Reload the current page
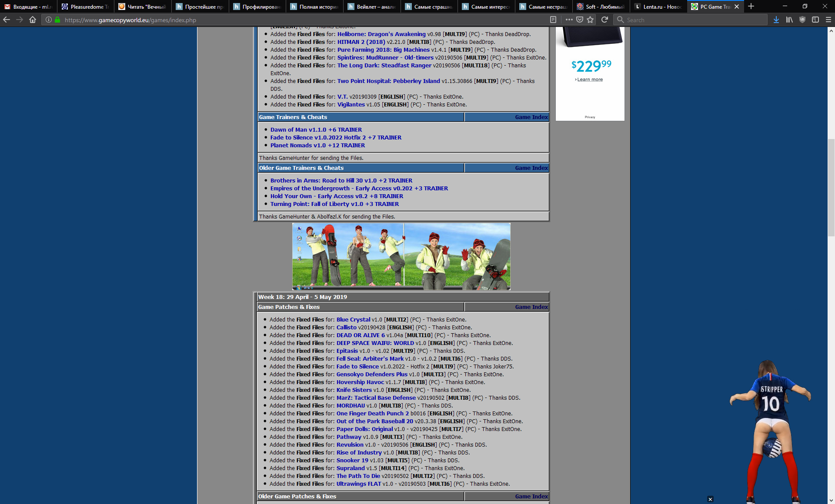 click(x=605, y=20)
